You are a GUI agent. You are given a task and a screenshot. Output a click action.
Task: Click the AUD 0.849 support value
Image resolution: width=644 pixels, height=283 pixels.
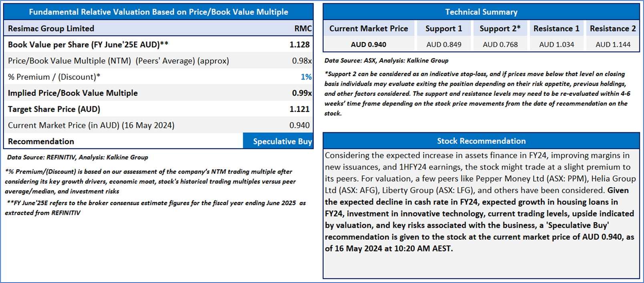pyautogui.click(x=444, y=44)
